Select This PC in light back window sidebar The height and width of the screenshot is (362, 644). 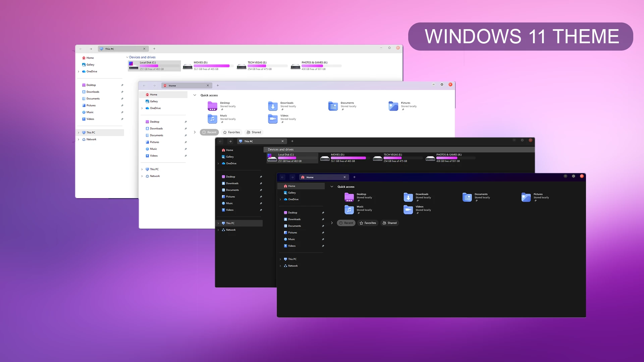[100, 133]
